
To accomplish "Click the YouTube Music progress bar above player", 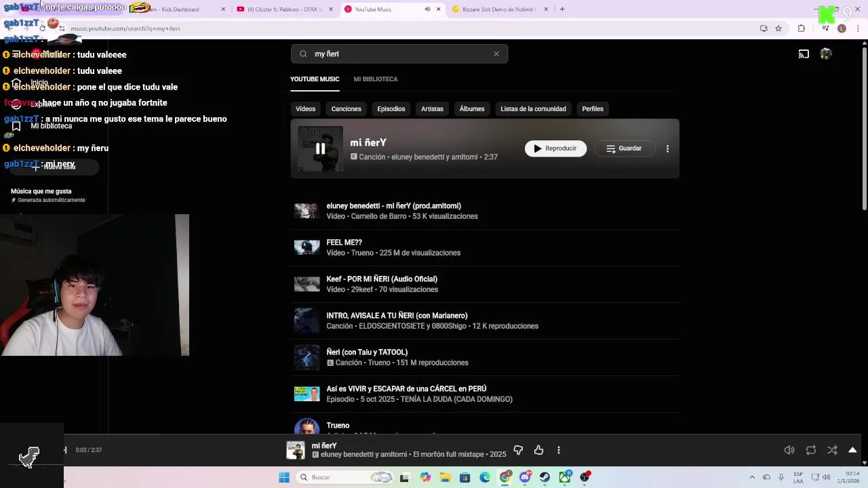I will pyautogui.click(x=462, y=435).
